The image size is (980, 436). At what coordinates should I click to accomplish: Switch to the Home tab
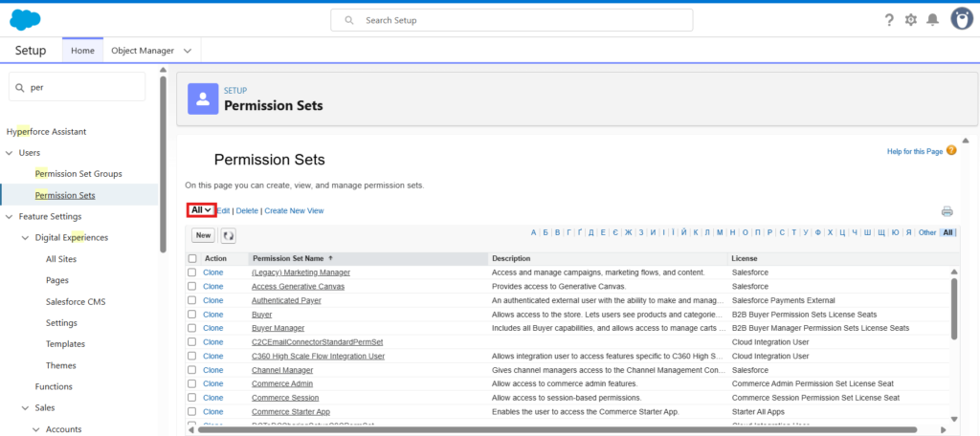(82, 51)
